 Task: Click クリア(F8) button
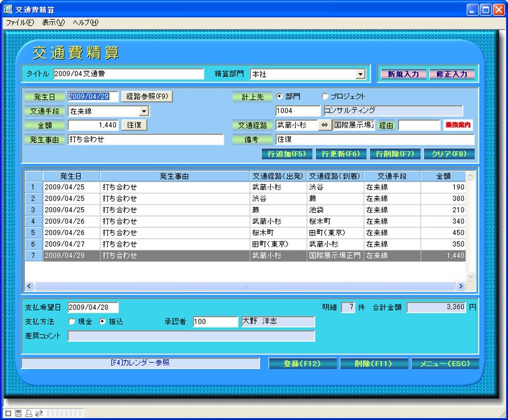pos(450,154)
